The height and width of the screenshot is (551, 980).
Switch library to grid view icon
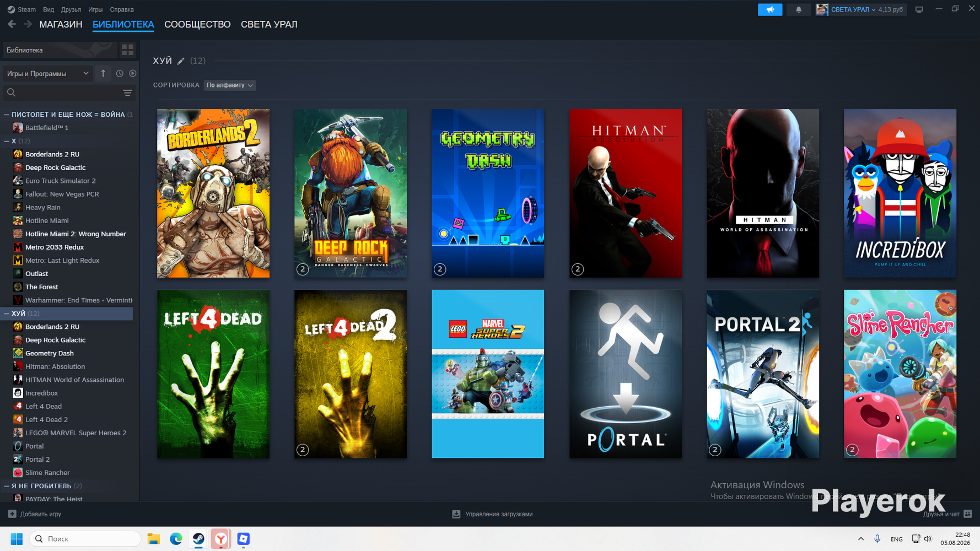coord(127,50)
